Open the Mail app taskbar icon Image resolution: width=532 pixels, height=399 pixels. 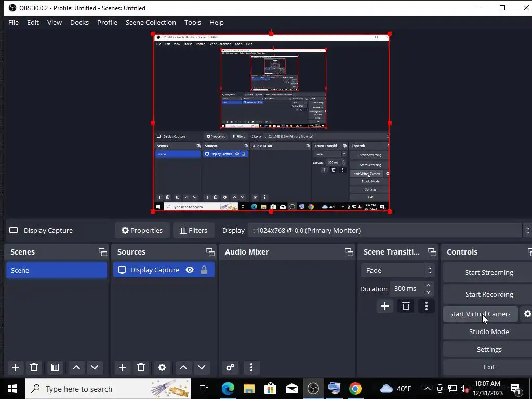point(291,389)
